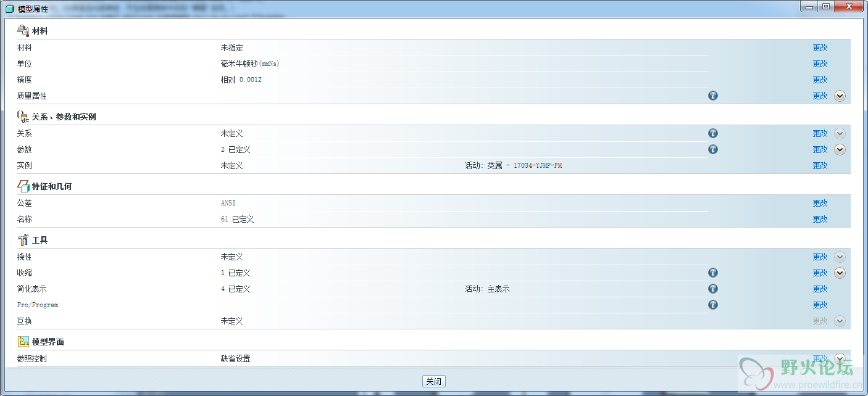Image resolution: width=868 pixels, height=396 pixels.
Task: Click info icon in 参数 row
Action: pos(713,149)
